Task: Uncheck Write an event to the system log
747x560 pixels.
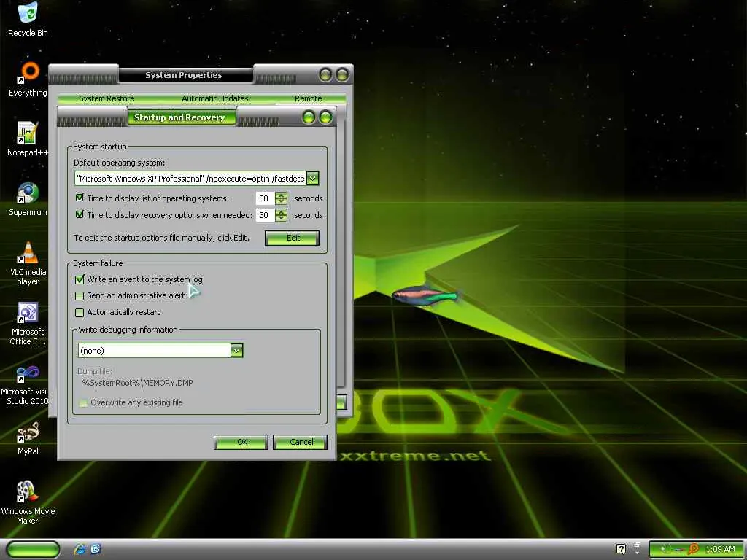Action: pyautogui.click(x=80, y=279)
